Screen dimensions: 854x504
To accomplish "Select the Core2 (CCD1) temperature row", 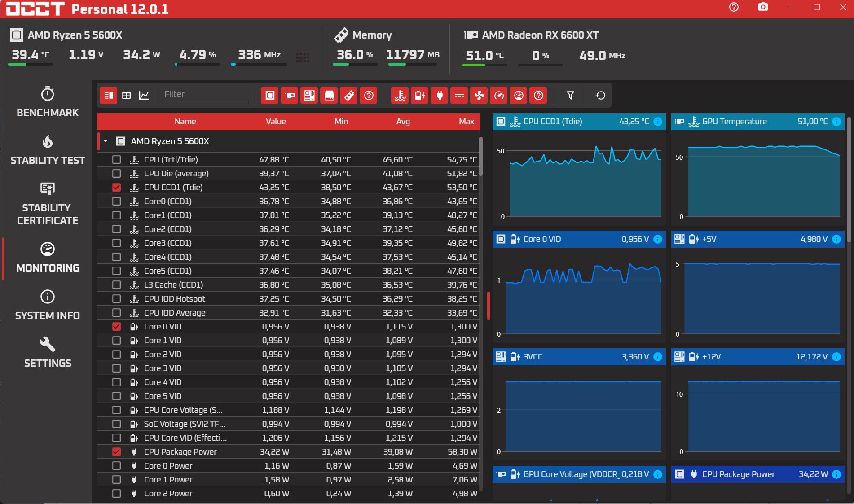I will point(288,229).
